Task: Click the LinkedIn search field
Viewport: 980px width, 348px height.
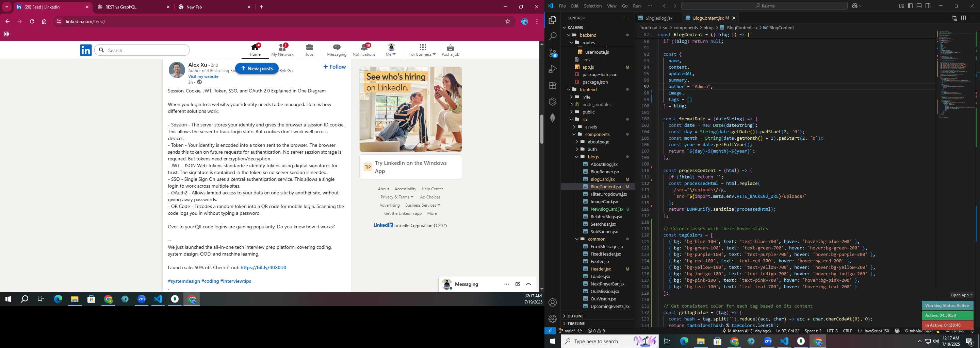Action: [142, 50]
